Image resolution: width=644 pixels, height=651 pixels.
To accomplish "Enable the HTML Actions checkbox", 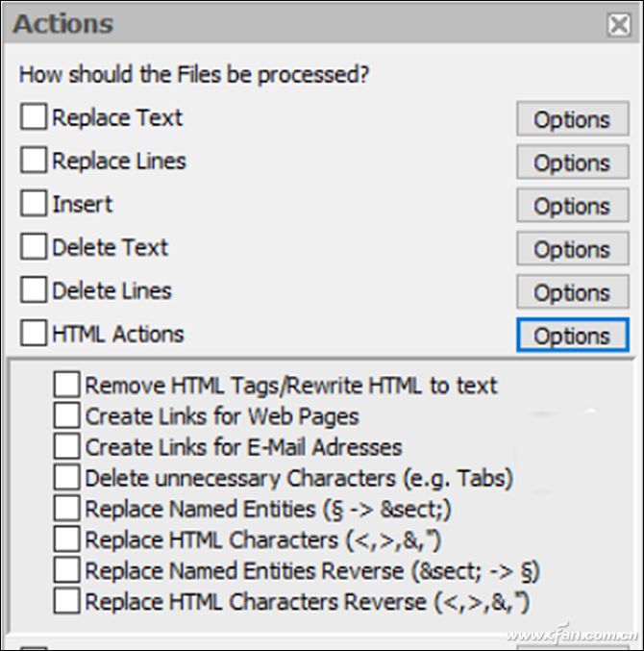I will (34, 334).
